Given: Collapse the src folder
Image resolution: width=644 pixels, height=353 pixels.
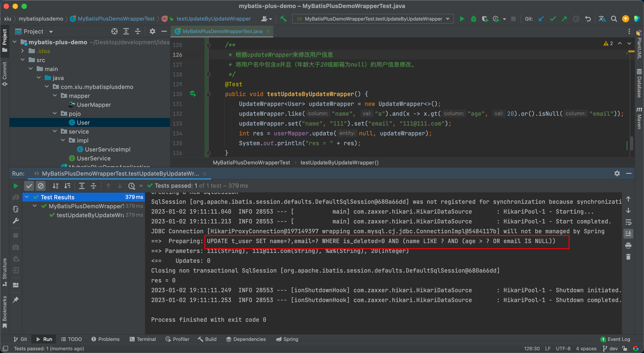Looking at the screenshot, I should pyautogui.click(x=23, y=60).
